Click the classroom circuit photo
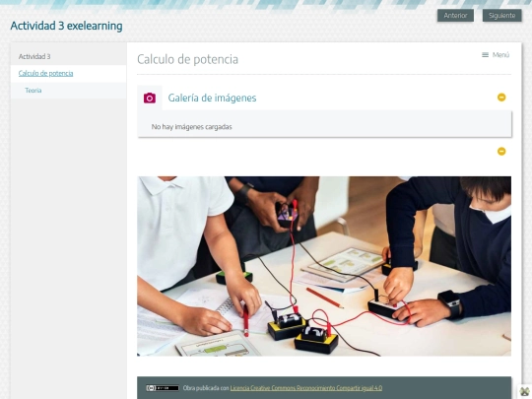The image size is (532, 399). coord(324,266)
